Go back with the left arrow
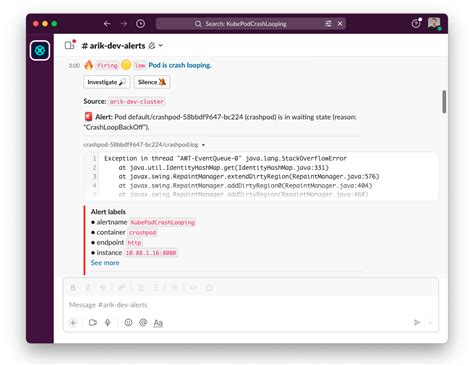The height and width of the screenshot is (366, 474). [x=107, y=24]
